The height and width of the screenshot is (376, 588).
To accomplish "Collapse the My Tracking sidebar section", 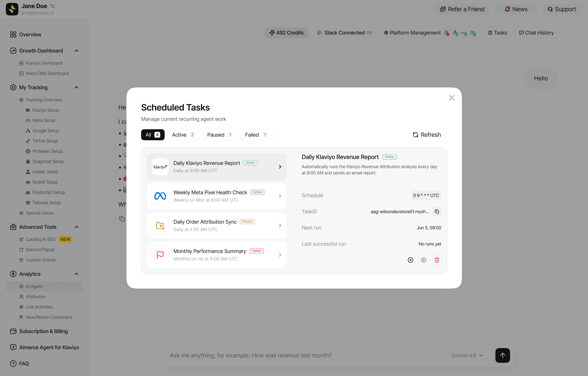I will click(76, 87).
